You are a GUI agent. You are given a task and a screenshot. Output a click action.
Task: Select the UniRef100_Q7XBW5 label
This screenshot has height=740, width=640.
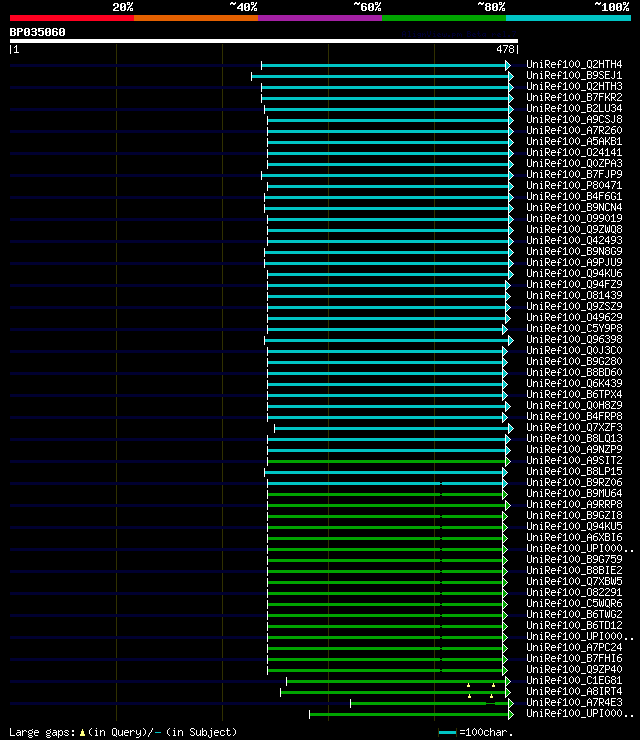click(x=574, y=581)
